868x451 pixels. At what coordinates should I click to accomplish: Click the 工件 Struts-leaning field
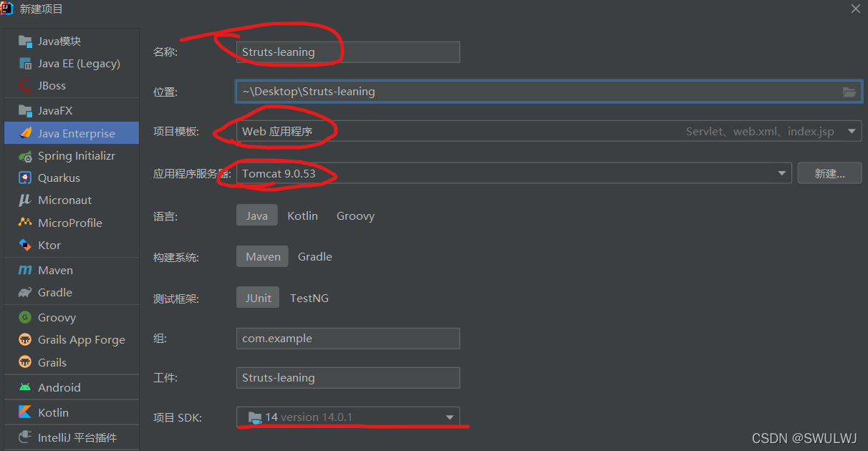pos(348,378)
